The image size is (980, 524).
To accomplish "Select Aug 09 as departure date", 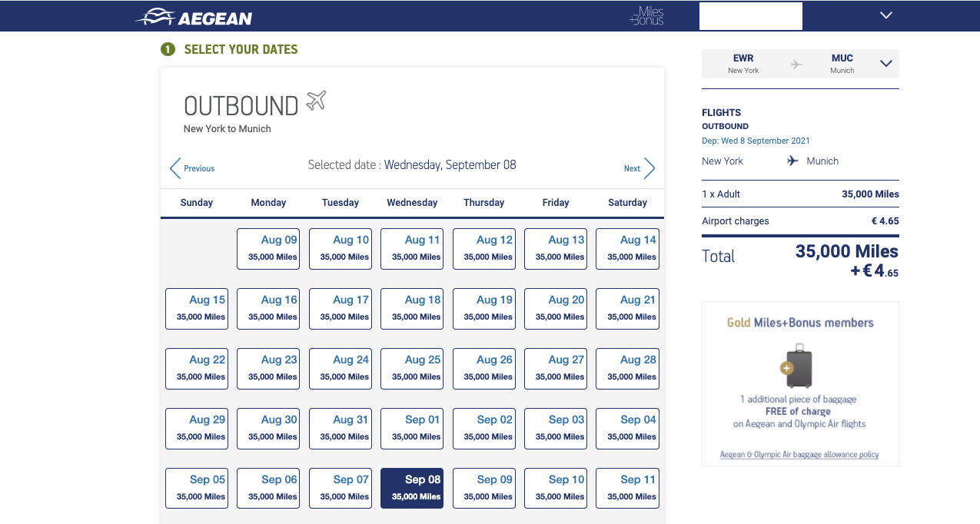I will 268,248.
